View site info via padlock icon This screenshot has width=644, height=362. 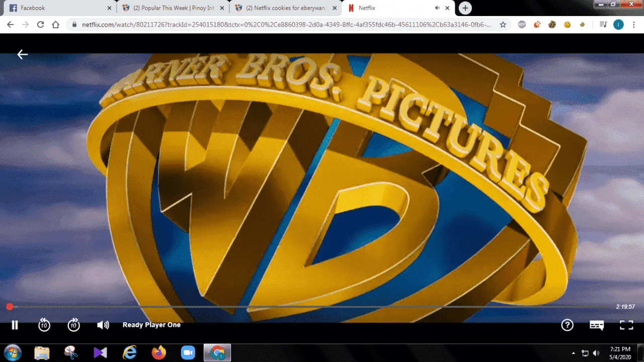click(x=74, y=24)
